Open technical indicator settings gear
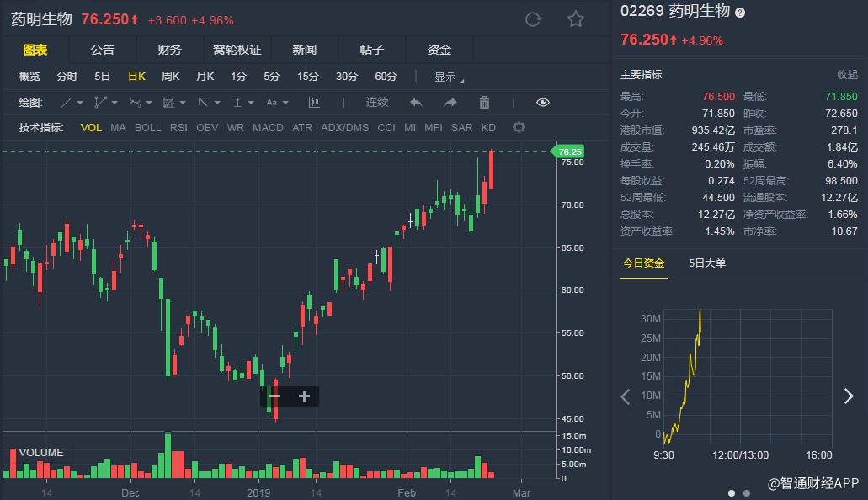868x500 pixels. pos(519,127)
